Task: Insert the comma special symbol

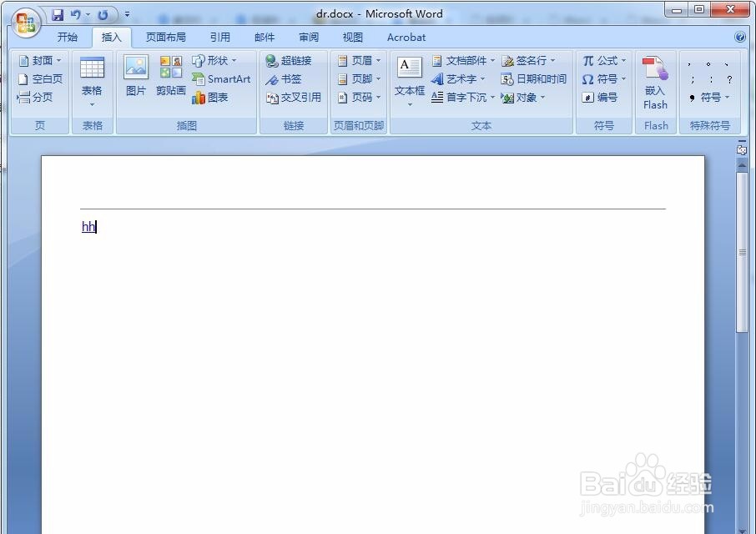Action: click(689, 63)
